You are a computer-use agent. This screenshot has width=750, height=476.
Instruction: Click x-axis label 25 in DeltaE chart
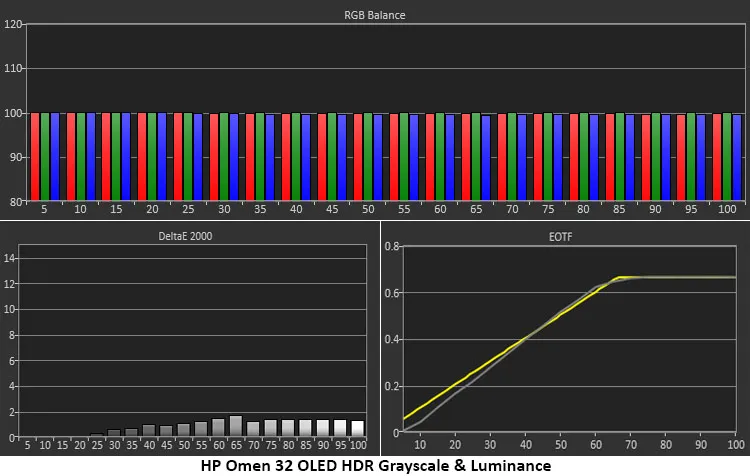point(96,445)
